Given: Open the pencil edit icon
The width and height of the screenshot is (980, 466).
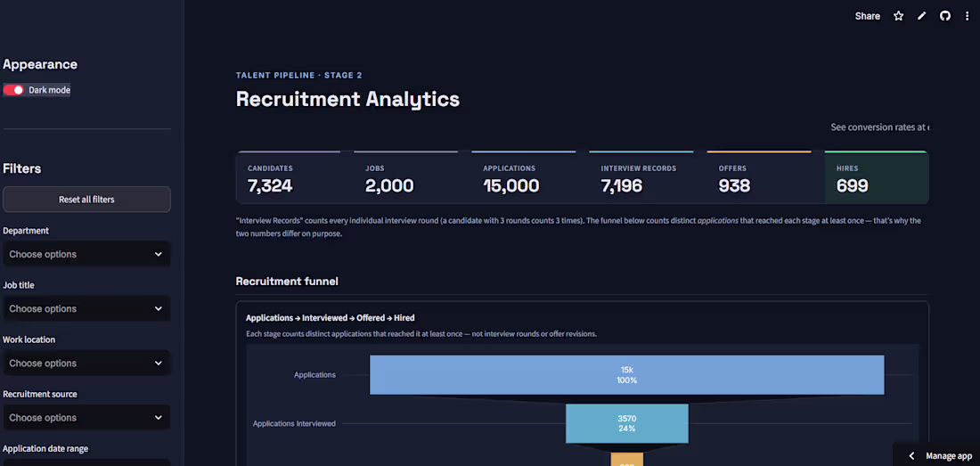Looking at the screenshot, I should pos(922,16).
